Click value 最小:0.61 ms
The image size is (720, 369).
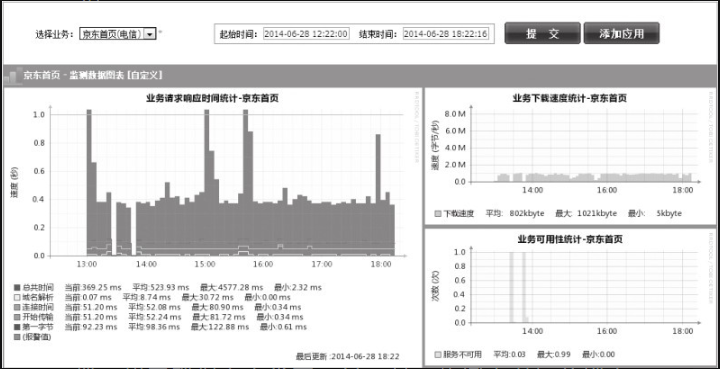pos(283,327)
